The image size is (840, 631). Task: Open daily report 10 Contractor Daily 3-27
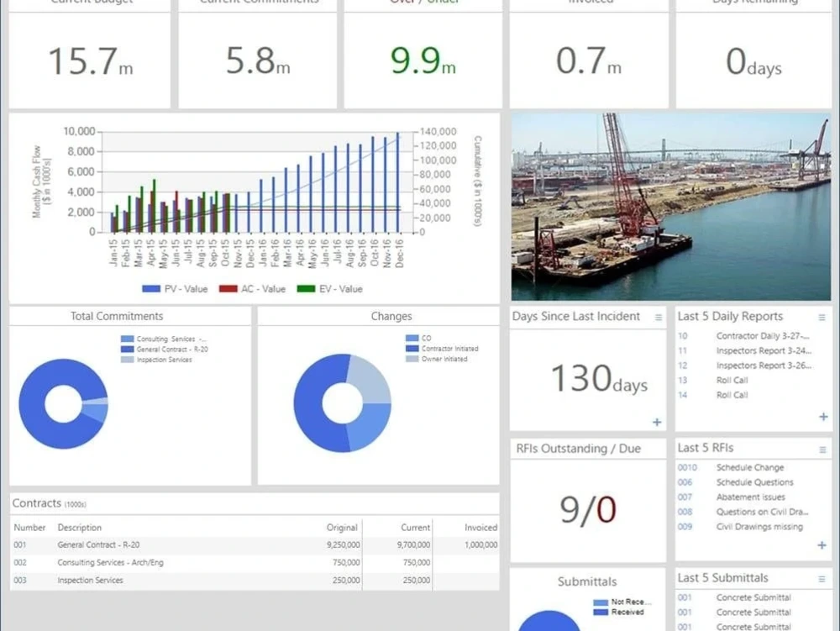tap(744, 336)
